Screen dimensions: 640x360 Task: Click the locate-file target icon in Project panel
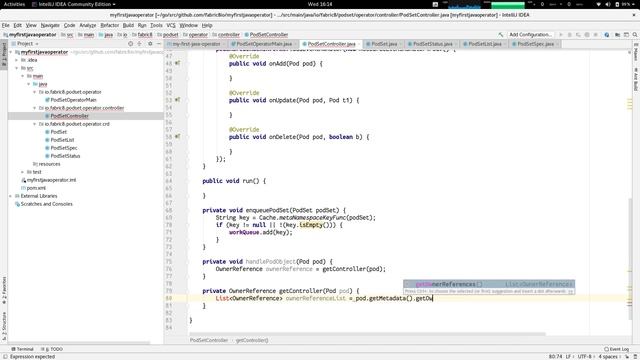click(130, 44)
